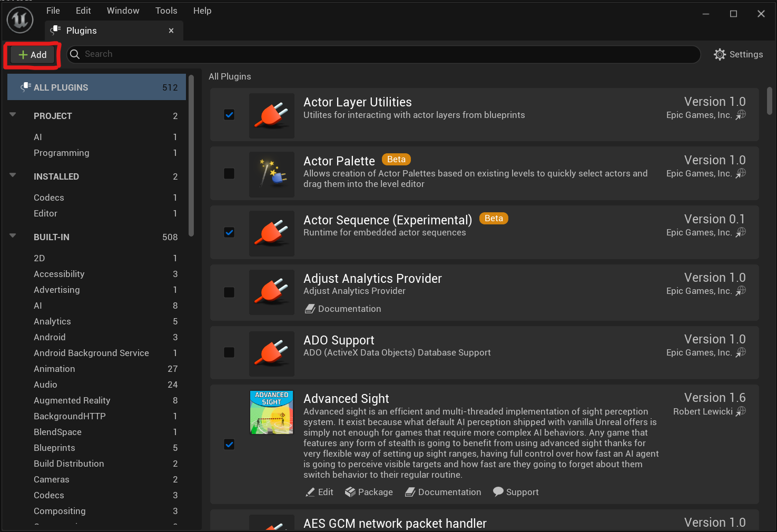Disable the Advanced Sight plugin checkbox
The width and height of the screenshot is (777, 532).
(229, 445)
